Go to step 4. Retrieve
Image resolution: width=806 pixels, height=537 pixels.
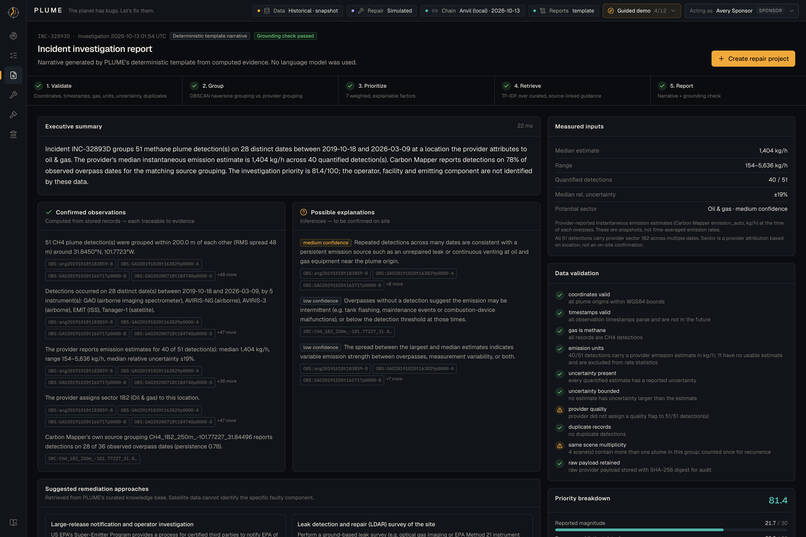[x=572, y=90]
